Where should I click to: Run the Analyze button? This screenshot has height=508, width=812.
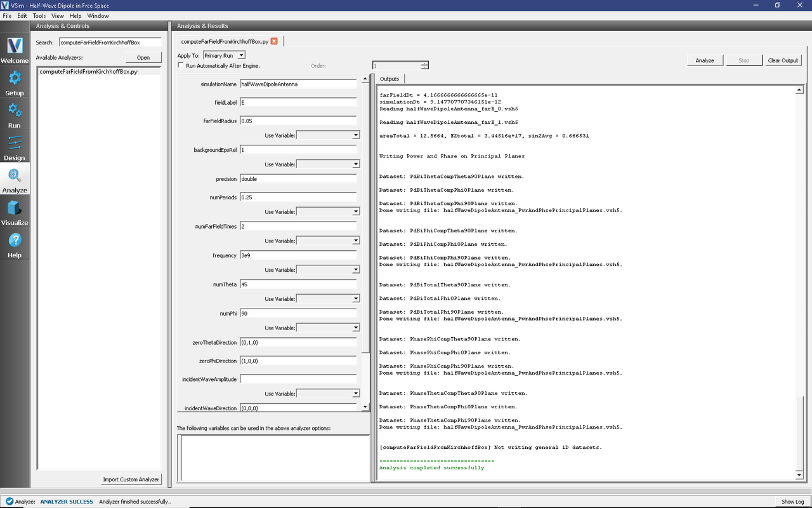(x=705, y=60)
